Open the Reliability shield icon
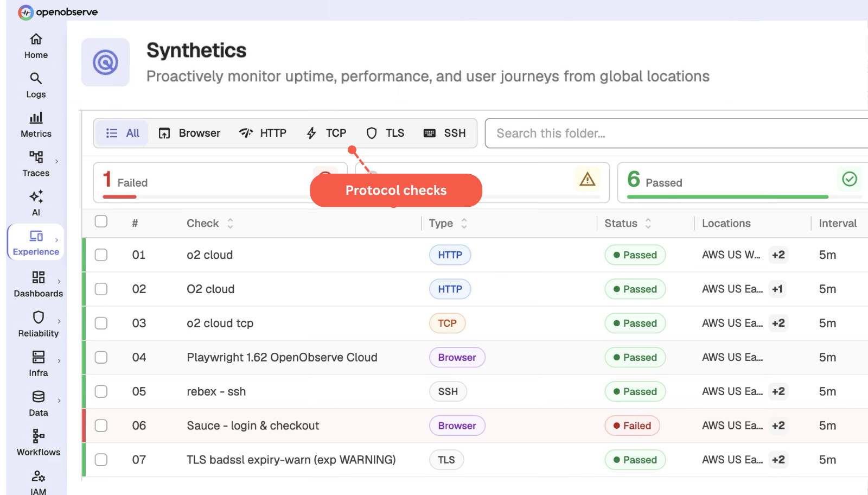 tap(38, 317)
